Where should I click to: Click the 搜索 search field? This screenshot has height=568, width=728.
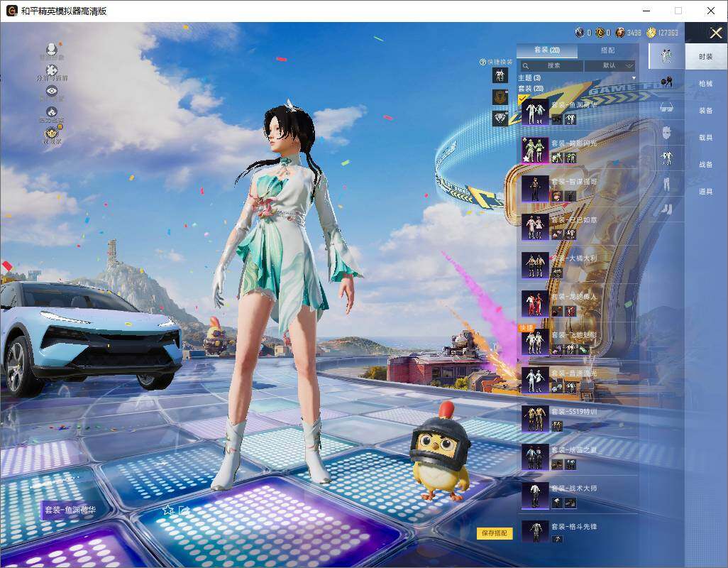551,66
